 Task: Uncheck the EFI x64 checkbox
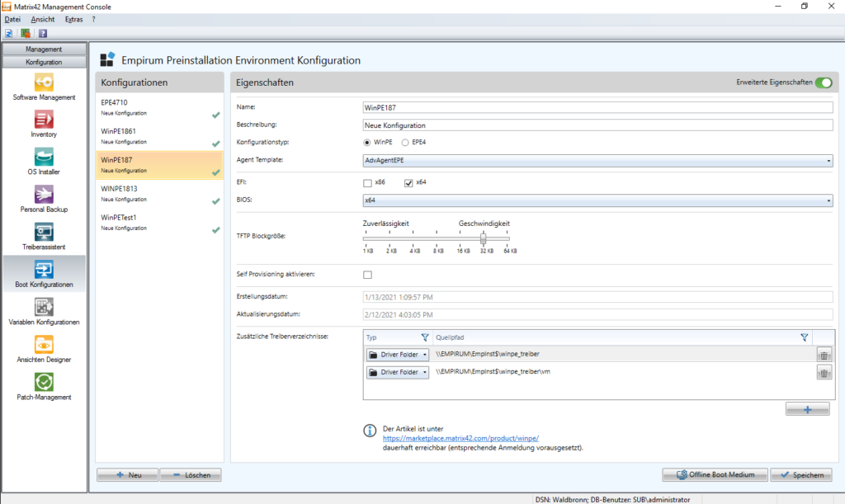click(x=408, y=183)
